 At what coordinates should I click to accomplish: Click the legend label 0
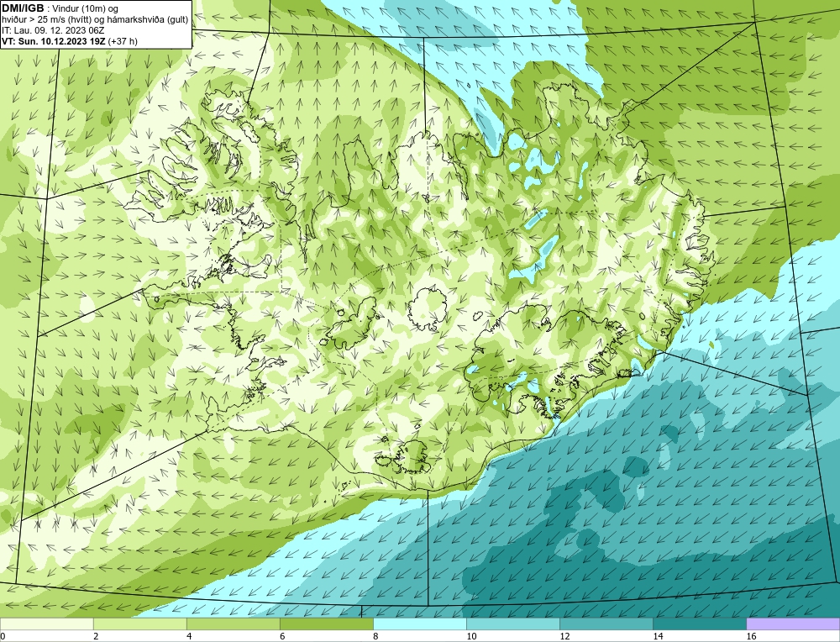3,636
